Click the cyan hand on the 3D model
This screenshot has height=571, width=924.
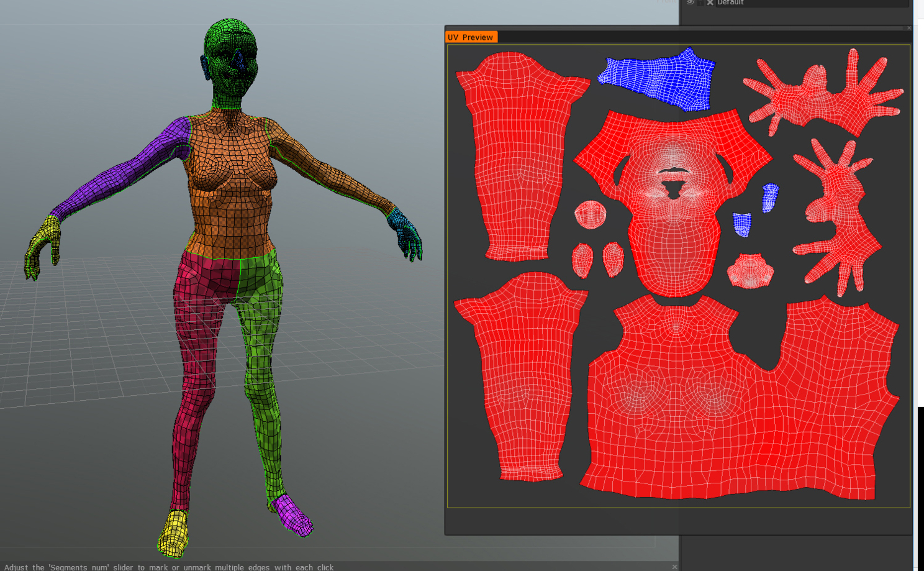tap(405, 234)
